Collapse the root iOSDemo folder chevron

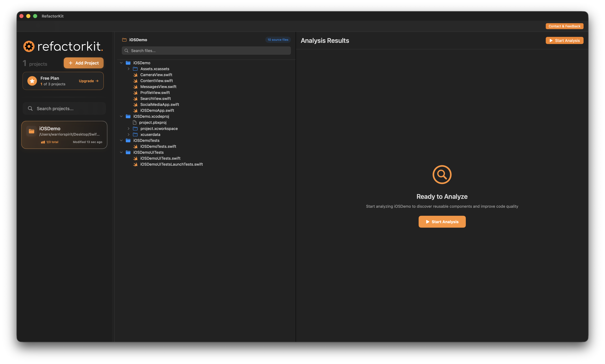(121, 63)
